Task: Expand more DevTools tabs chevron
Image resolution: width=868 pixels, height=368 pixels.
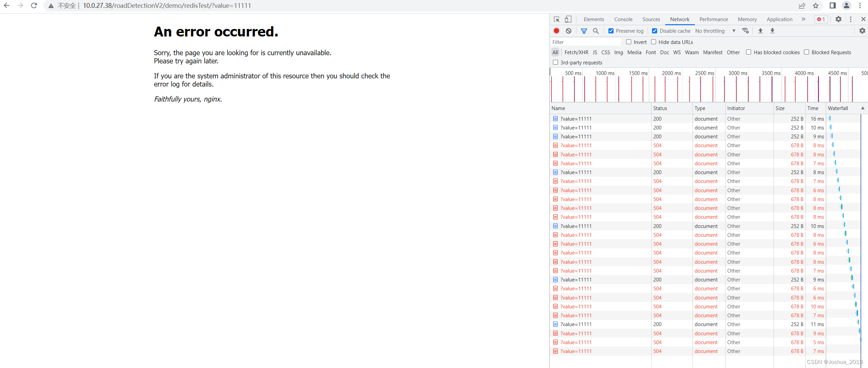Action: (804, 19)
